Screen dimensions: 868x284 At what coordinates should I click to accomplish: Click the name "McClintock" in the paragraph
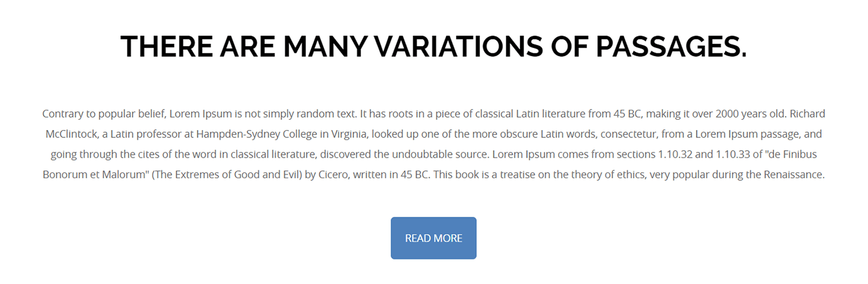coord(72,134)
